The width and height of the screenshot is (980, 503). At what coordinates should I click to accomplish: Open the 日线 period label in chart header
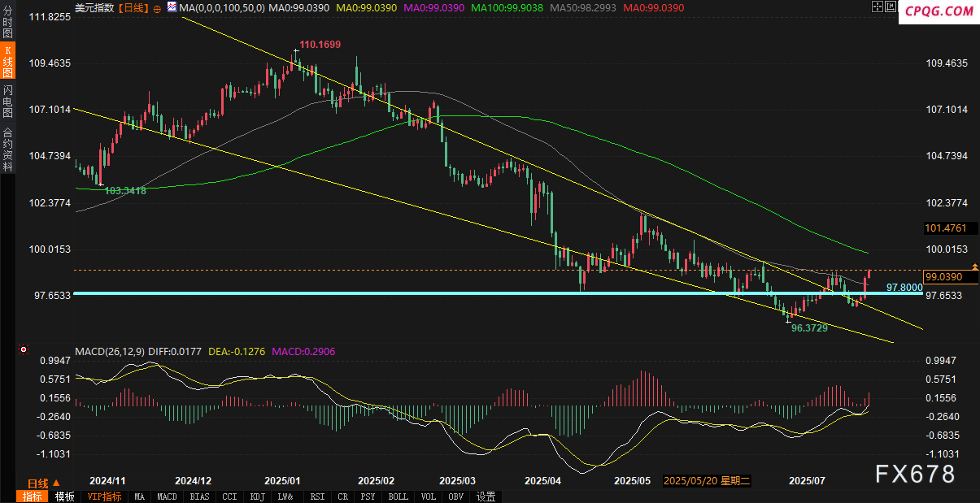[133, 7]
